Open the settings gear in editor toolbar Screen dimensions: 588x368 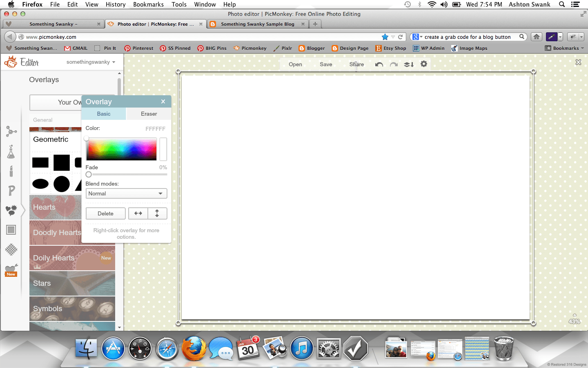tap(424, 64)
